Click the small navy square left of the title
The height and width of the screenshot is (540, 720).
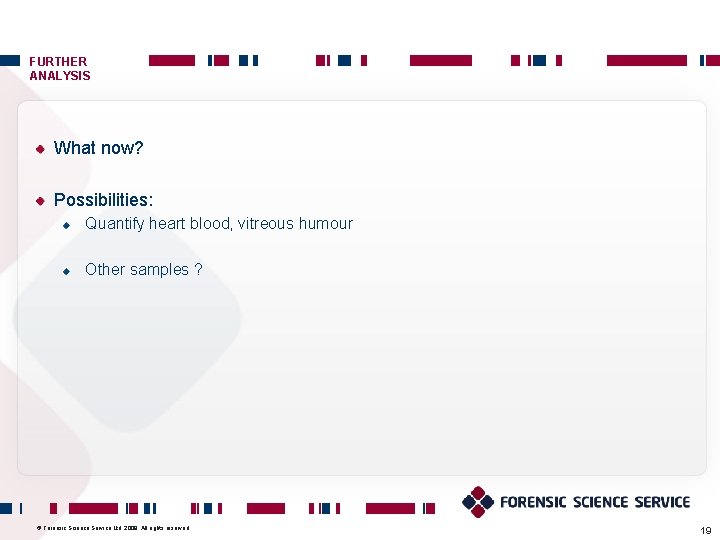click(x=9, y=61)
